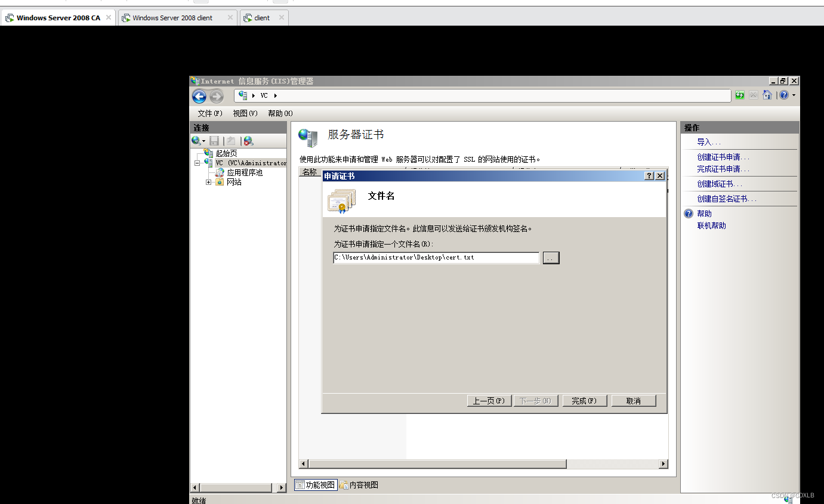This screenshot has width=824, height=504.
Task: Click the server icon in the address bar
Action: [243, 95]
